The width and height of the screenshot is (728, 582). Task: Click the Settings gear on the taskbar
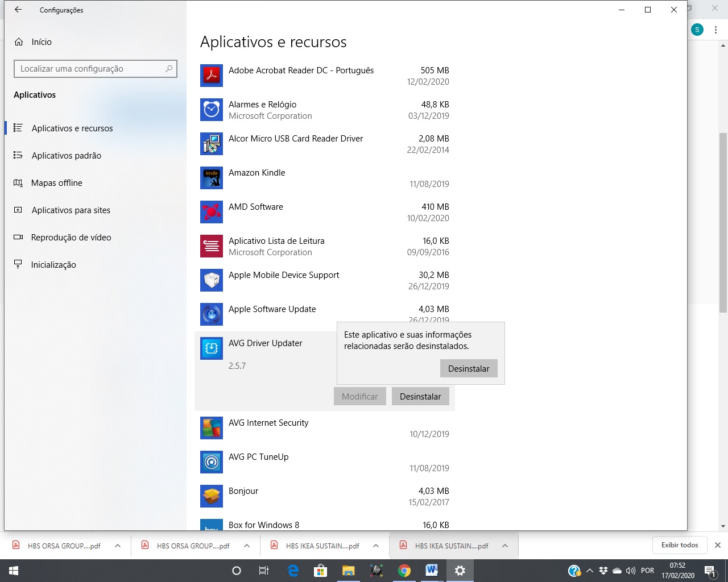460,571
